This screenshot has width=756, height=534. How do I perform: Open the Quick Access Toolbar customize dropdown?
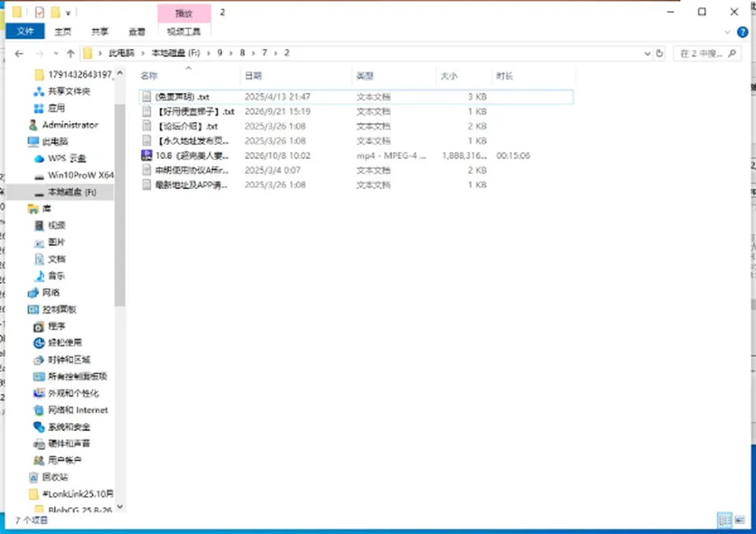click(x=68, y=13)
